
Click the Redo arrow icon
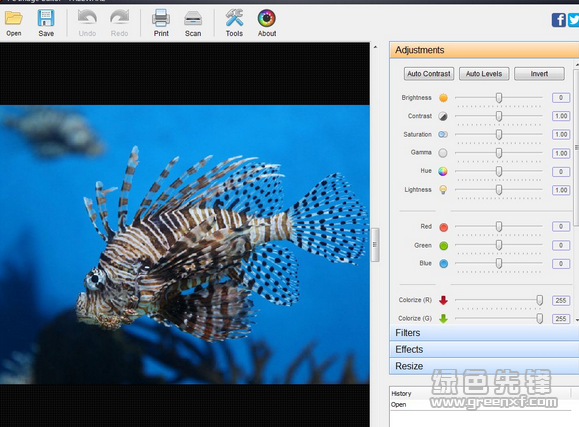tap(119, 18)
